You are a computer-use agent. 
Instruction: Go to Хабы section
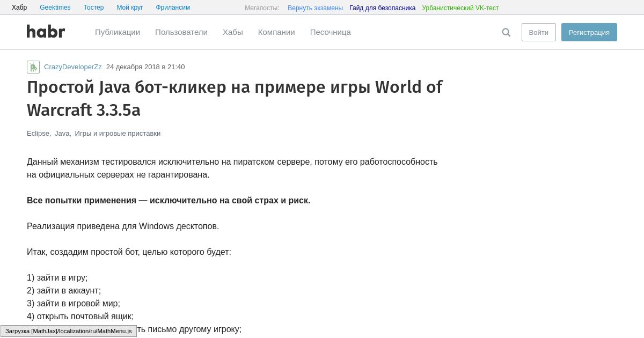pos(233,32)
